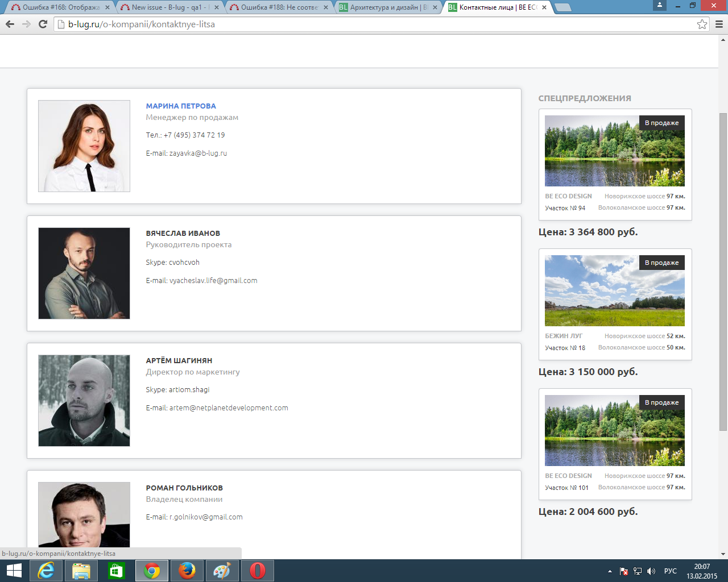
Task: Open Бежин Луг plot 18 thumbnail
Action: tap(615, 290)
